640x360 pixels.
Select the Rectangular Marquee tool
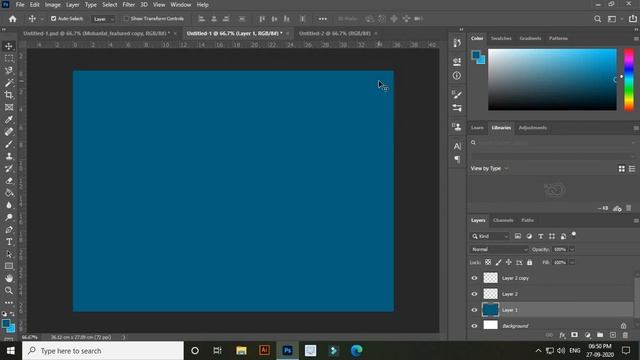click(x=9, y=58)
